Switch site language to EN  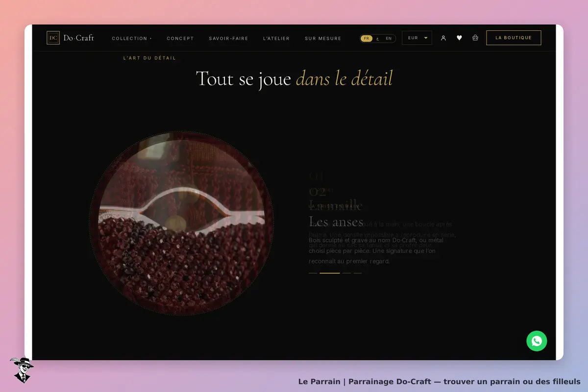tap(389, 38)
